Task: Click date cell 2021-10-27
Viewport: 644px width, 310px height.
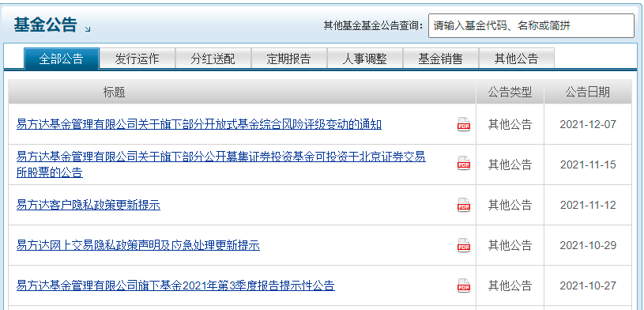Action: 588,285
